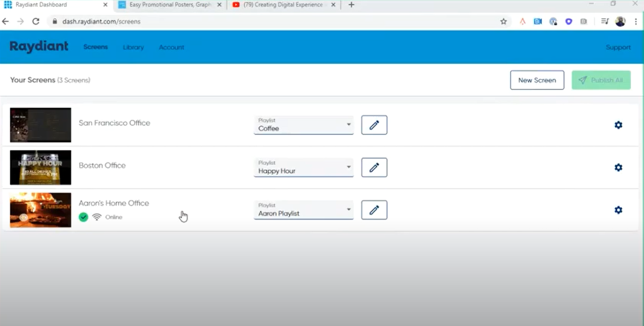Open the Chrome profile avatar
This screenshot has height=326, width=644.
point(620,21)
